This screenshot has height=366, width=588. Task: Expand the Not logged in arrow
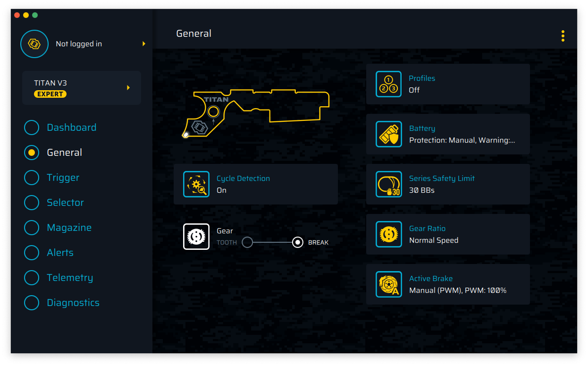pyautogui.click(x=144, y=44)
